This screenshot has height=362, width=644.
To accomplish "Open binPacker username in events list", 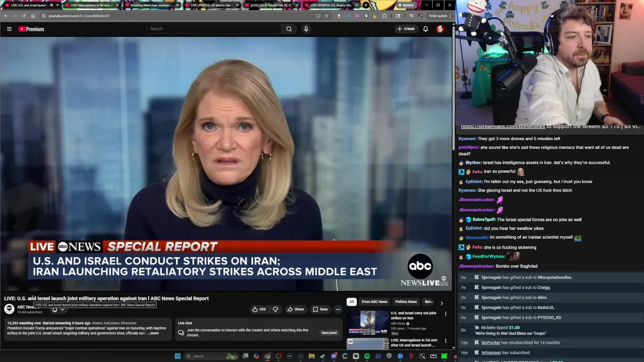I will click(491, 342).
